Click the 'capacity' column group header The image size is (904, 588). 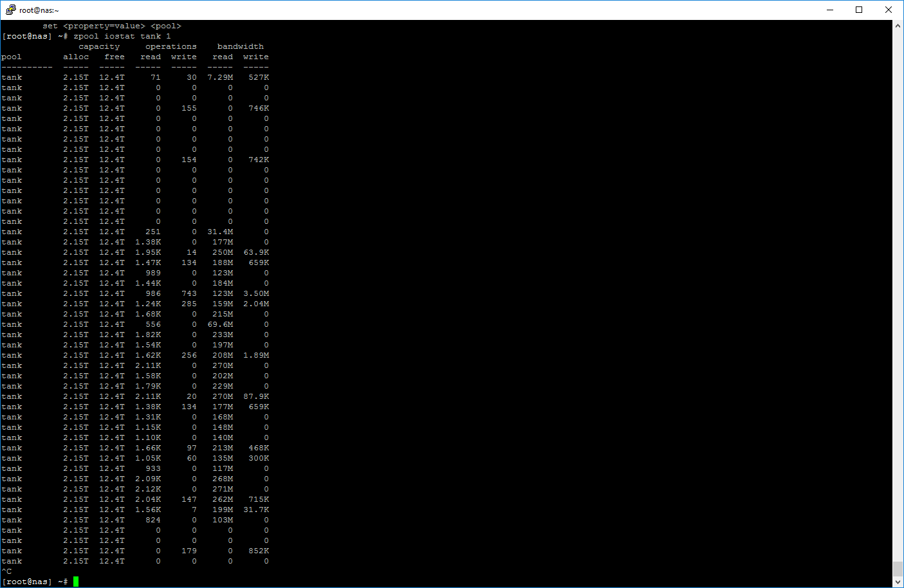tap(99, 46)
